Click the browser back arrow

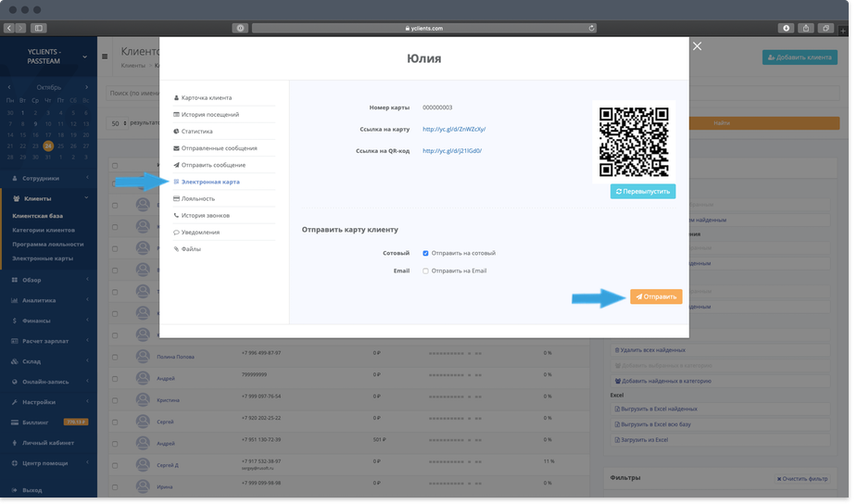pos(9,28)
